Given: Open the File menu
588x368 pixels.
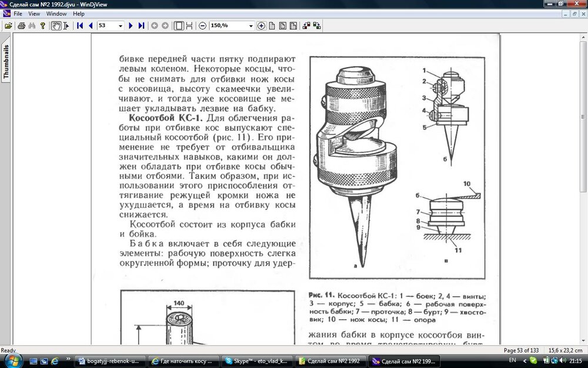Looking at the screenshot, I should pyautogui.click(x=18, y=14).
